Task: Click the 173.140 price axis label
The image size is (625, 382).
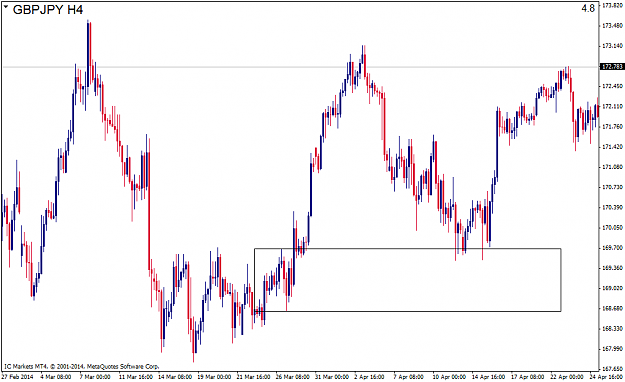Action: pyautogui.click(x=613, y=46)
